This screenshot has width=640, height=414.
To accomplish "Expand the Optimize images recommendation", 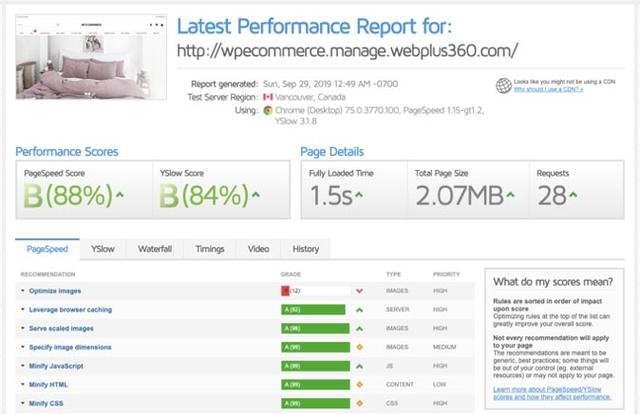I will click(23, 291).
